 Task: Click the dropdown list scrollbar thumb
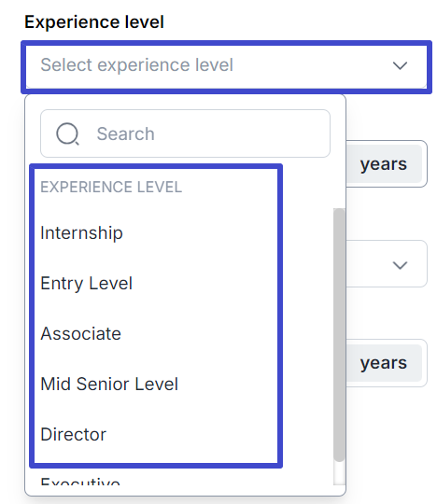click(x=339, y=335)
